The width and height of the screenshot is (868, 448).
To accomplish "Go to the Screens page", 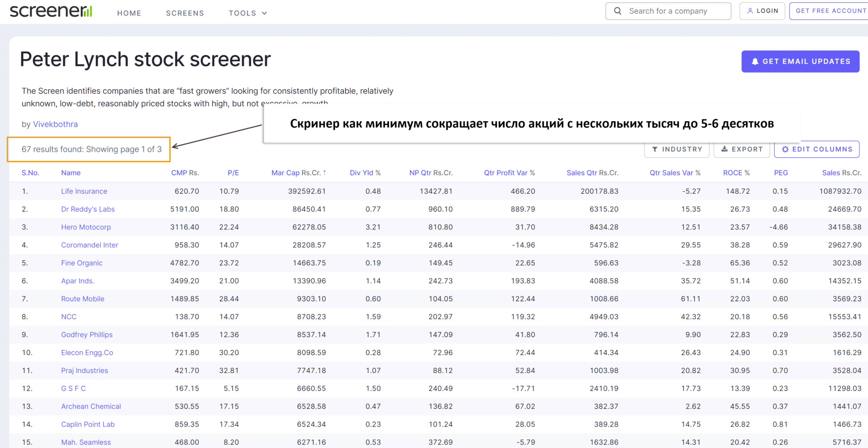I will pos(185,13).
